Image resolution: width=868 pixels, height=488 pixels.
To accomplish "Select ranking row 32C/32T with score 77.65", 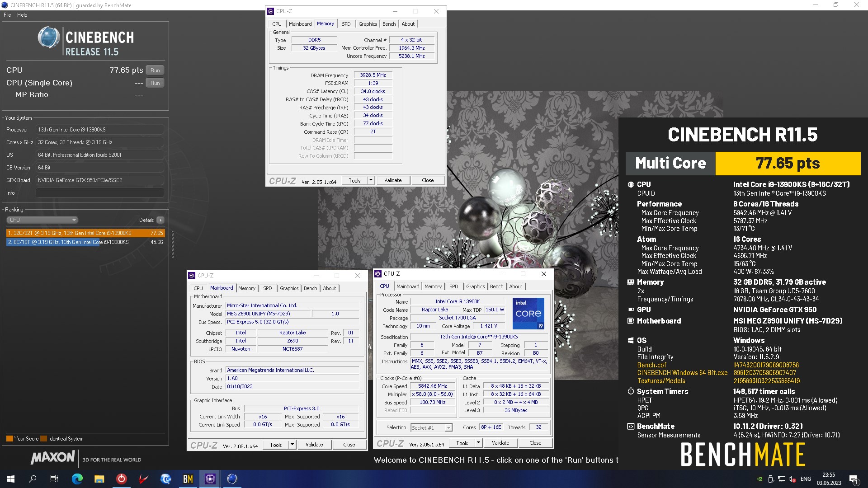I will [85, 233].
